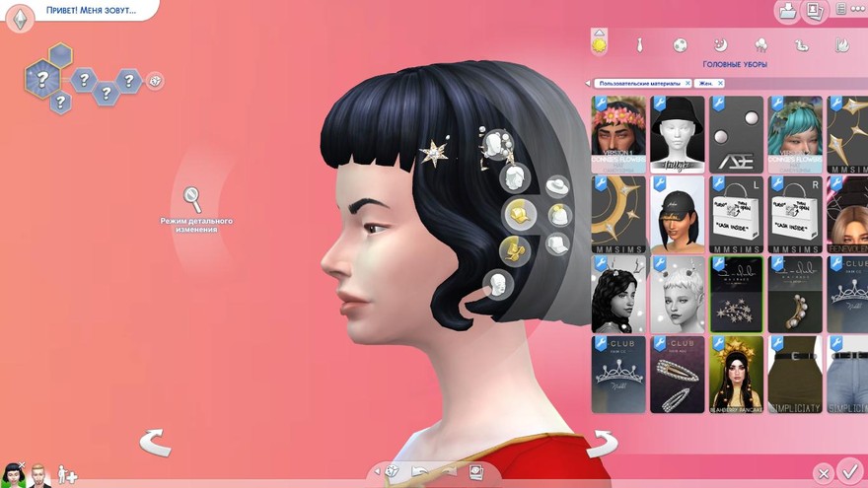Randomize the Sim with the bottom dice

click(x=392, y=471)
